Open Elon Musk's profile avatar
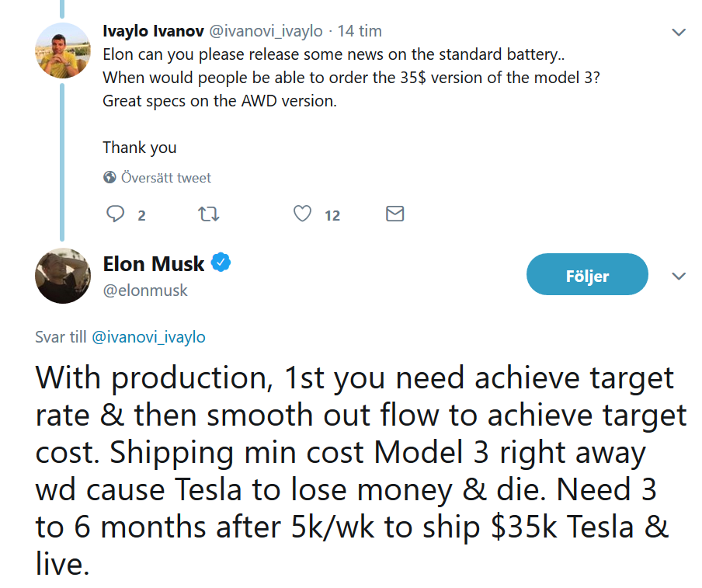This screenshot has width=702, height=588. tap(63, 276)
